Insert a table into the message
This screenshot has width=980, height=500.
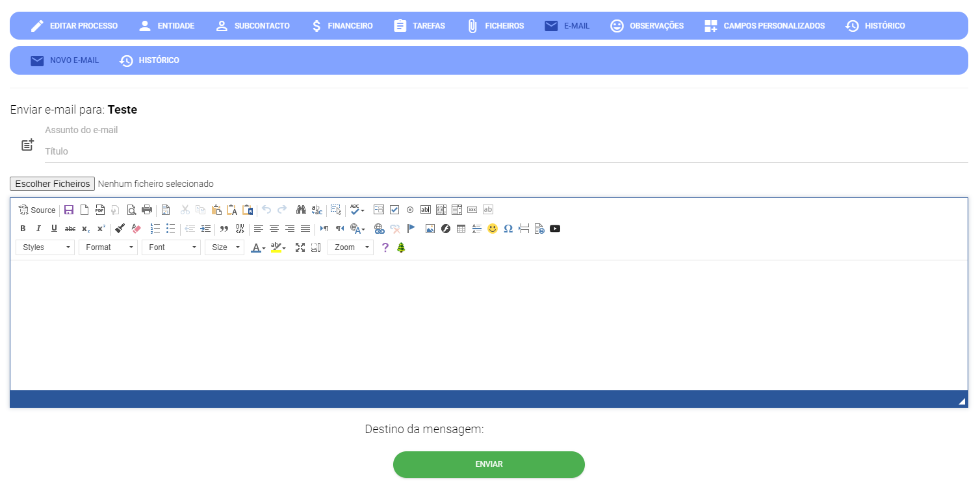point(461,229)
